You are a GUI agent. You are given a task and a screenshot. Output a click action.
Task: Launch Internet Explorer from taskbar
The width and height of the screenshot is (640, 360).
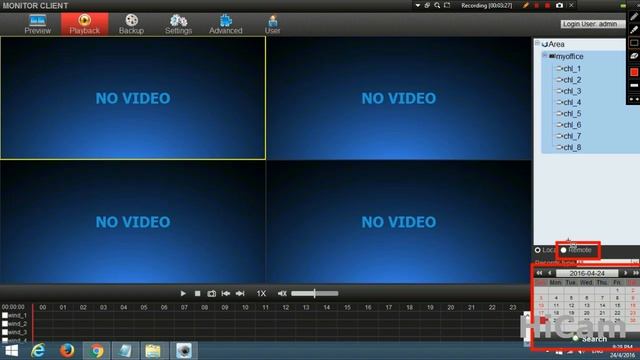coord(38,351)
